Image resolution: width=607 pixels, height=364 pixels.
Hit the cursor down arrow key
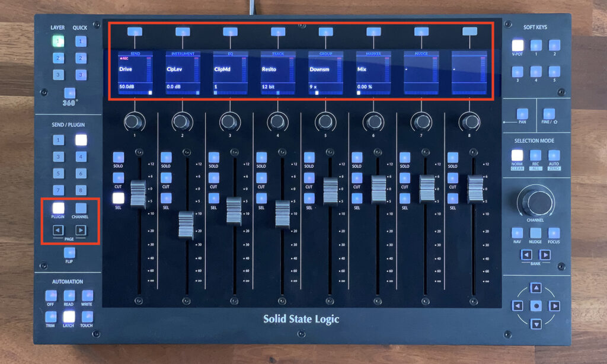tap(536, 324)
